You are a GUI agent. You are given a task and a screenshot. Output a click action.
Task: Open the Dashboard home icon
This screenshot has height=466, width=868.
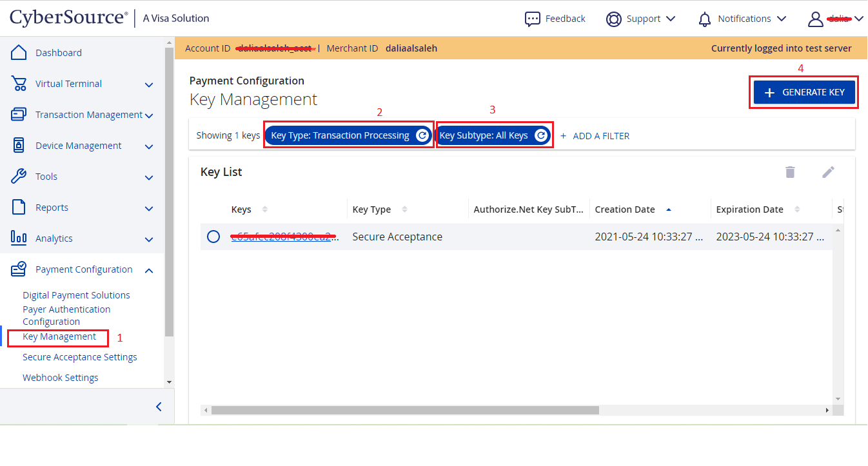point(19,53)
